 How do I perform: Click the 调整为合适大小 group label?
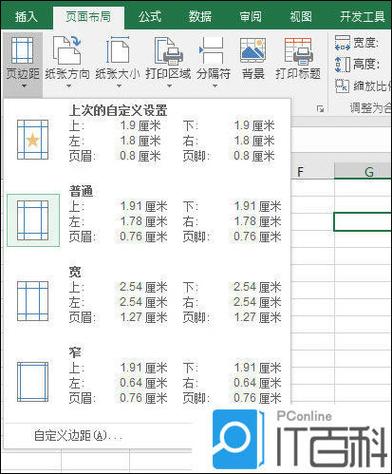pos(370,108)
